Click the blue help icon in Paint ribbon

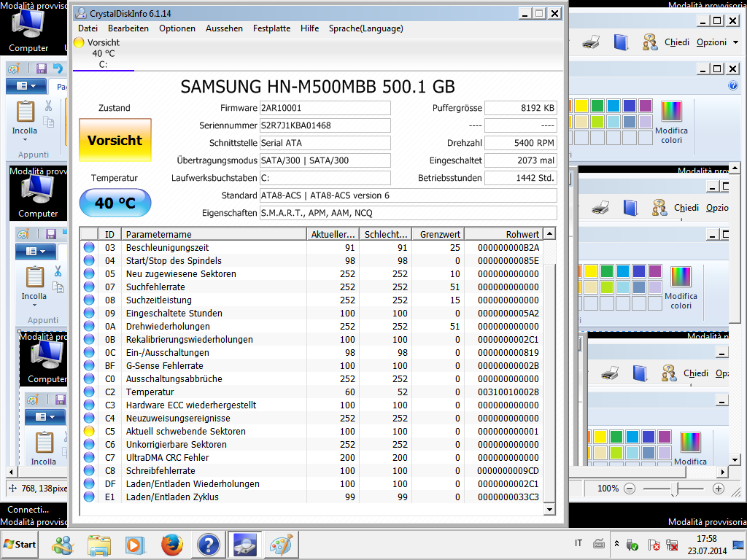733,86
